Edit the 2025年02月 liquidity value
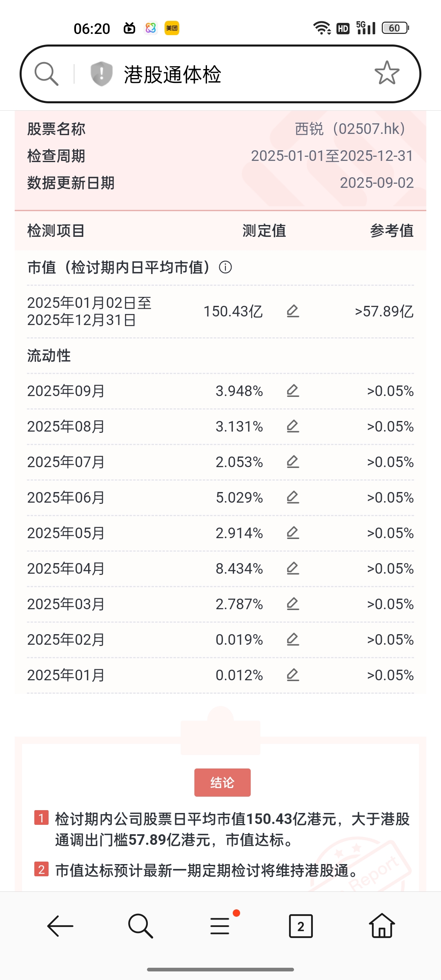This screenshot has width=441, height=980. click(x=293, y=639)
